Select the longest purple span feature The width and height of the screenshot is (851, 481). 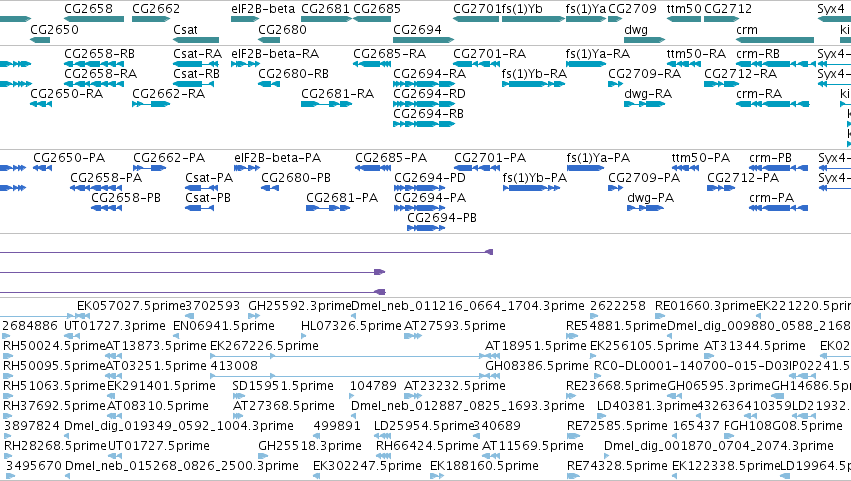(x=246, y=252)
